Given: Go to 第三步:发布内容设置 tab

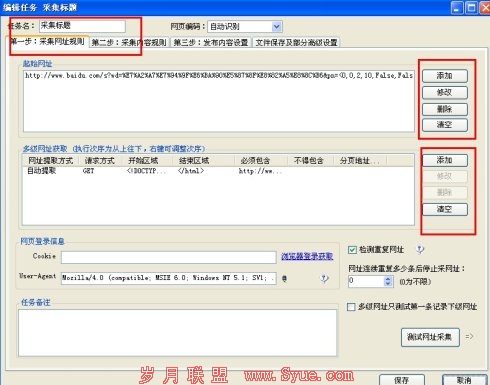Looking at the screenshot, I should 211,42.
